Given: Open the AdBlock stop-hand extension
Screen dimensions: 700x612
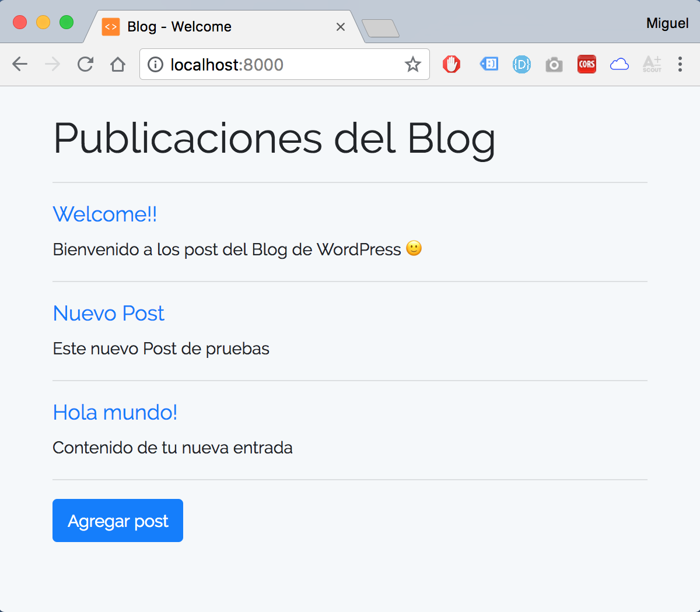Looking at the screenshot, I should 452,64.
